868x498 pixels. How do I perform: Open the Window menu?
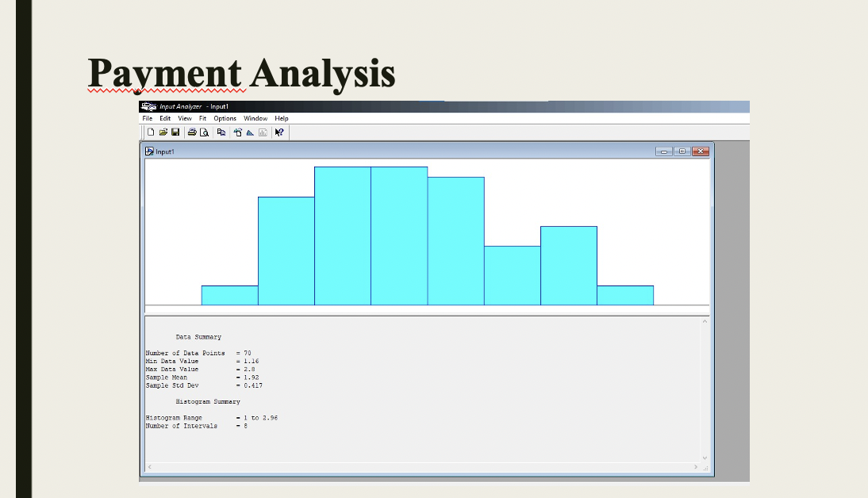coord(255,118)
